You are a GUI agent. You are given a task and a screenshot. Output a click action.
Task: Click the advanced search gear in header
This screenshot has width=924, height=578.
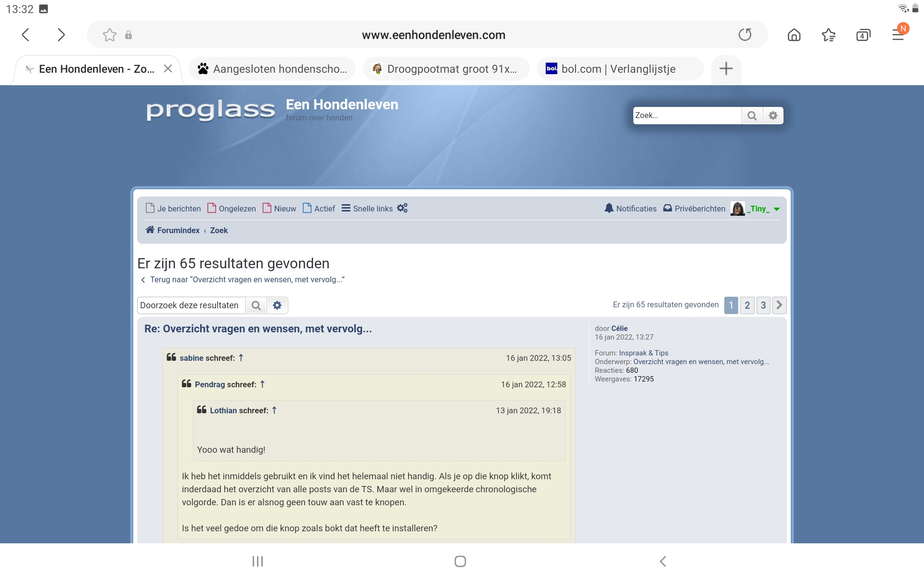(x=773, y=116)
